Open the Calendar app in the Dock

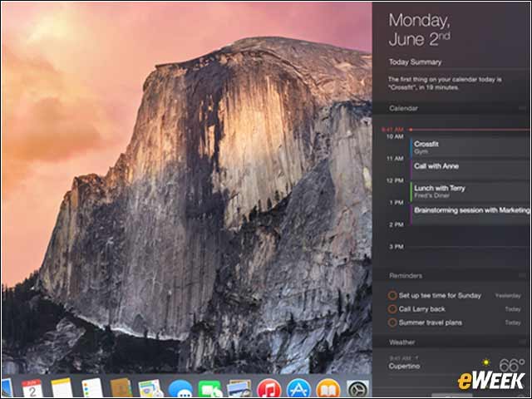coord(32,388)
